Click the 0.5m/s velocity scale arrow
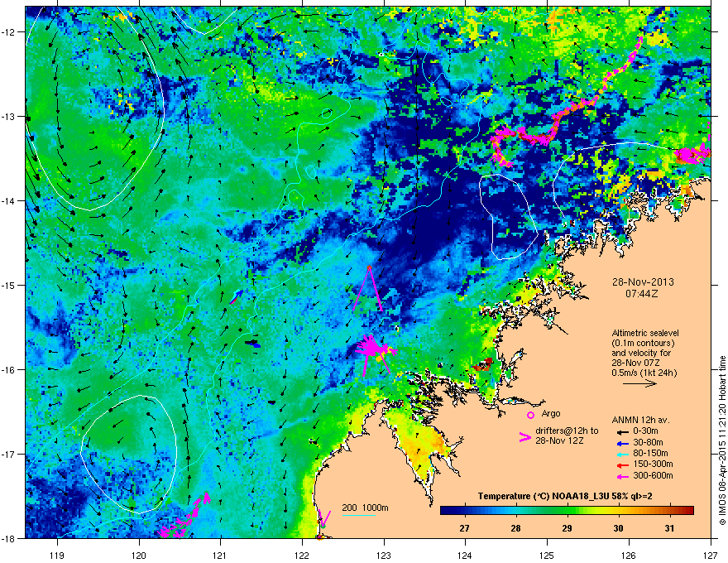 coord(639,383)
